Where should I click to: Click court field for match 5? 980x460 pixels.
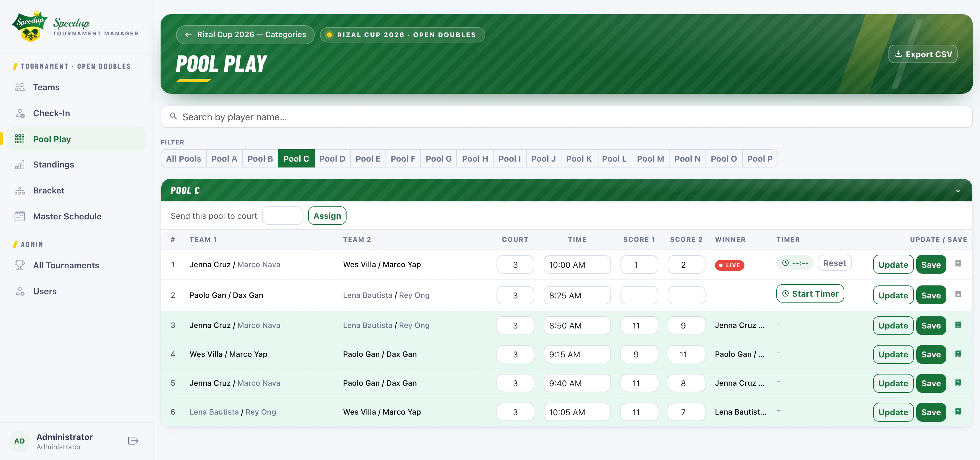click(515, 383)
